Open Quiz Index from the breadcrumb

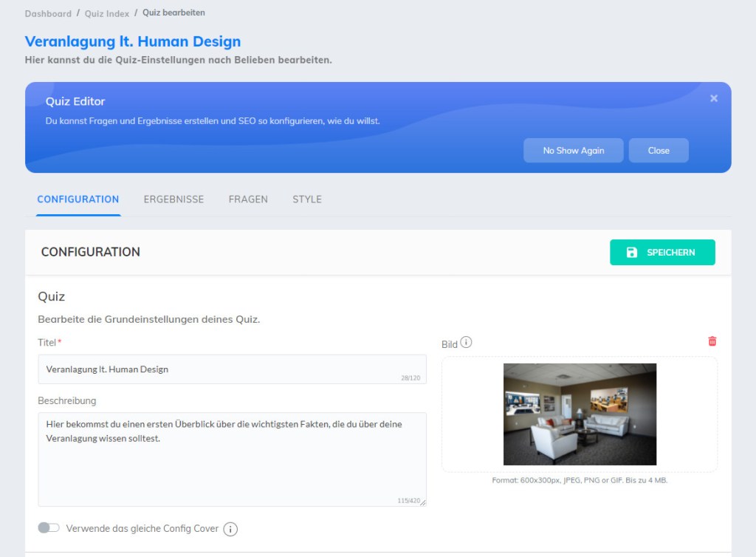[x=107, y=13]
